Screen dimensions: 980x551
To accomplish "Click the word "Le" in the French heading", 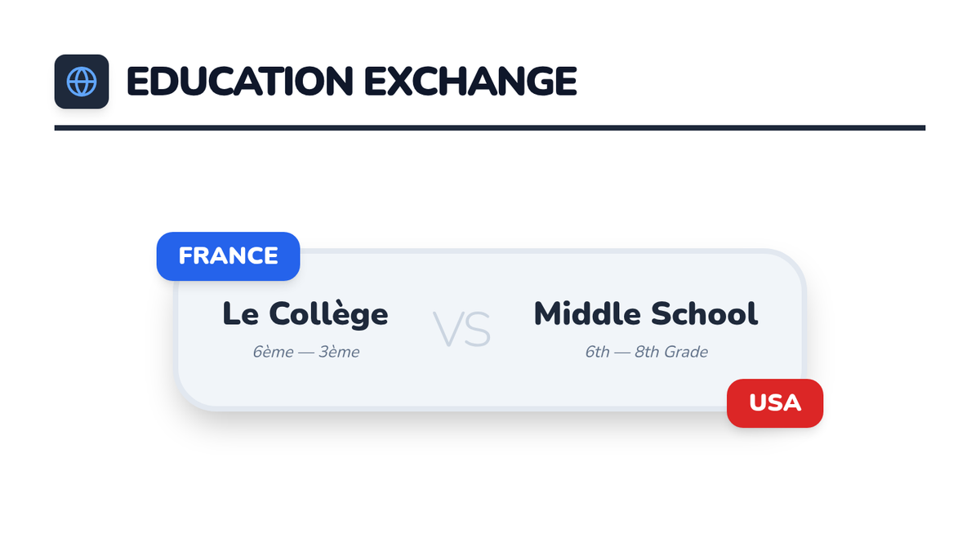I will [x=241, y=314].
